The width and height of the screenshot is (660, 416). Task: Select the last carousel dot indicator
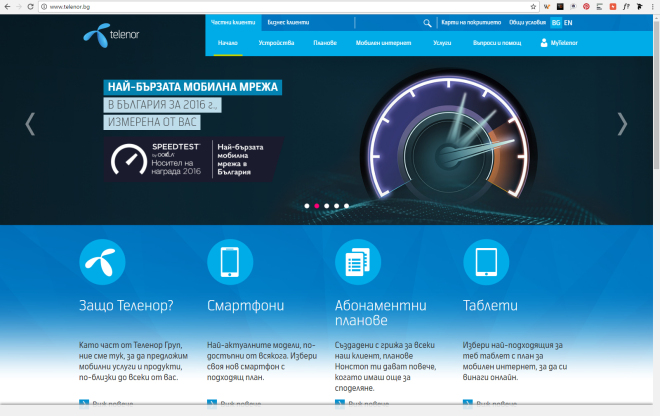pos(346,205)
